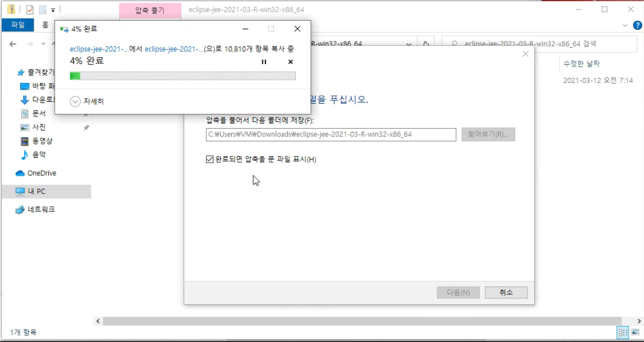Open 동영상 in the sidebar
This screenshot has height=342, width=644.
click(37, 141)
